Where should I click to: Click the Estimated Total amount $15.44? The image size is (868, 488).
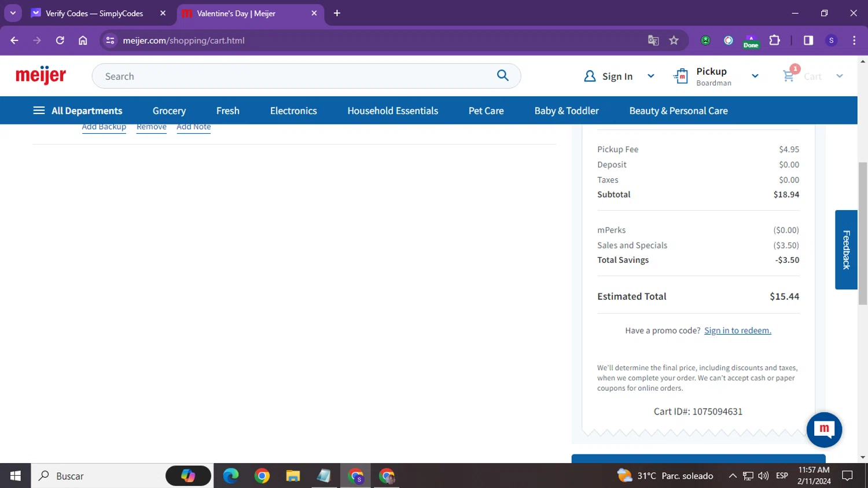(784, 296)
